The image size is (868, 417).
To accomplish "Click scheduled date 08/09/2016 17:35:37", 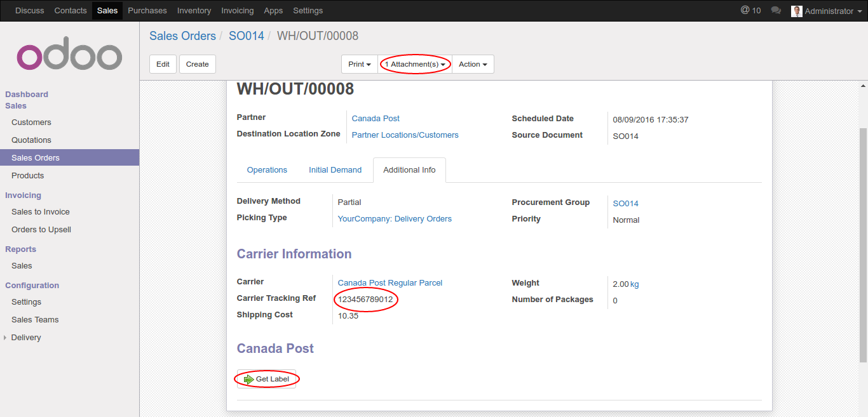I will 651,120.
